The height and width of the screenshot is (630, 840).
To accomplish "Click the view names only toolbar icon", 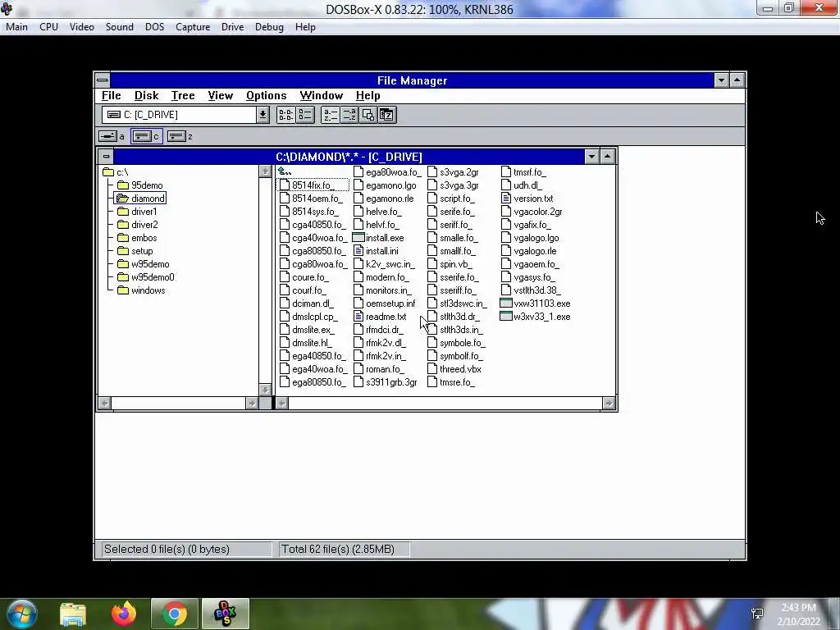I will [285, 115].
